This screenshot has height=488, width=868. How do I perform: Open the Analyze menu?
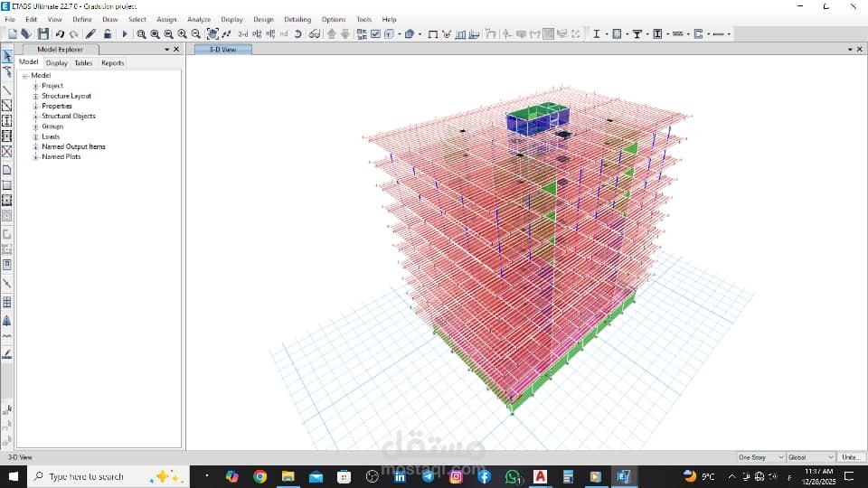point(199,19)
